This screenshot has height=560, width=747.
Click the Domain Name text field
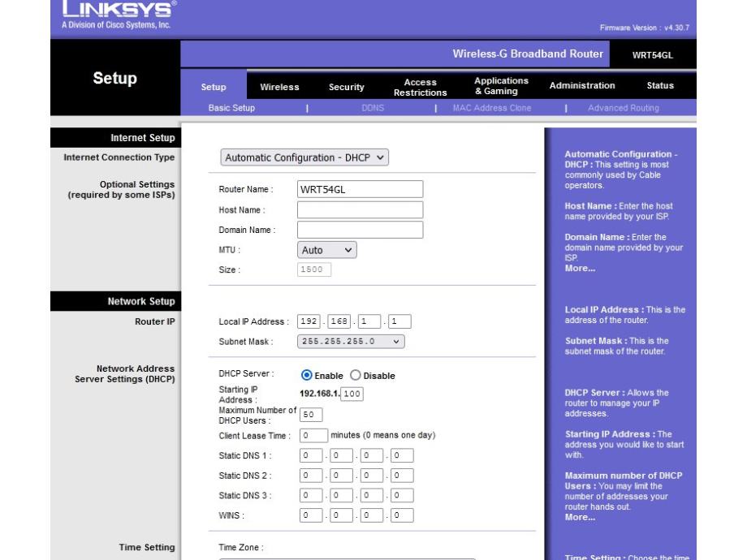coord(360,230)
